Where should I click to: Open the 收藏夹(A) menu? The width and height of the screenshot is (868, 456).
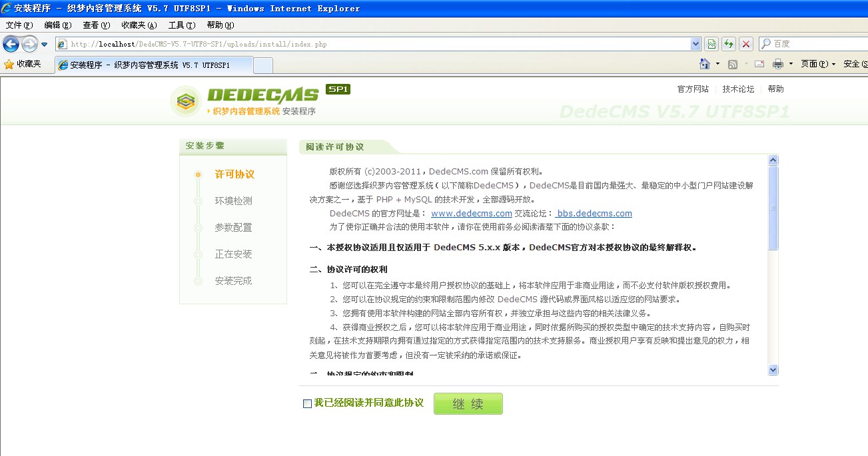[x=139, y=25]
